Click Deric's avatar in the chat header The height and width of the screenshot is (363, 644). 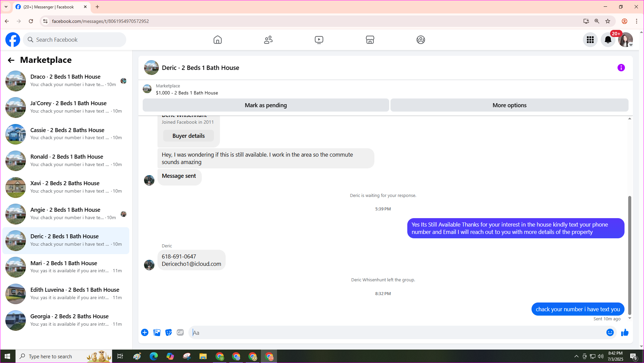[x=151, y=68]
